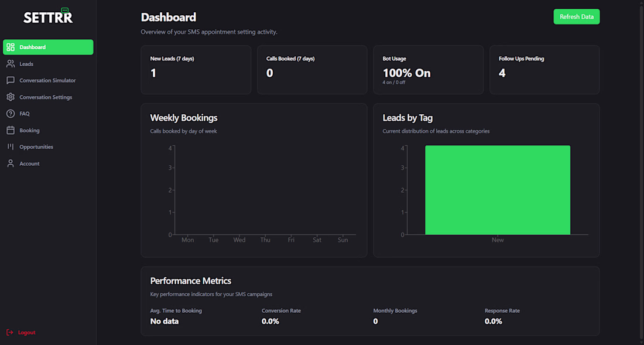Click the Booking calendar icon
Screen dimensions: 644x345
pos(11,131)
